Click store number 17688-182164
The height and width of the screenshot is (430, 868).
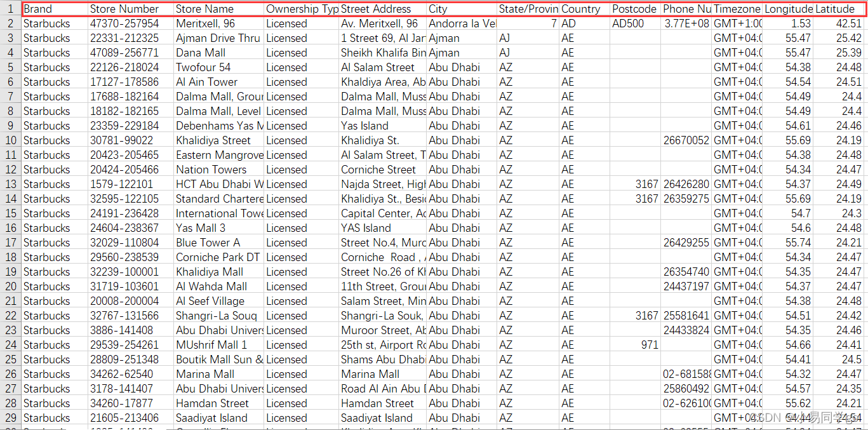coord(131,97)
